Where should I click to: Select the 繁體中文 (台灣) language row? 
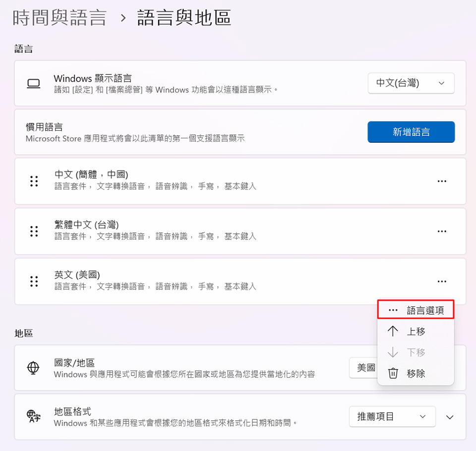(223, 231)
